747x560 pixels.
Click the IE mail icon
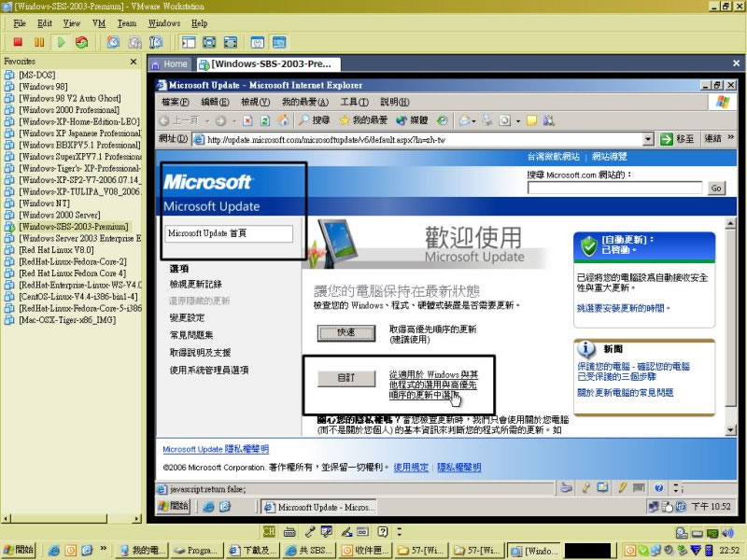coord(464,120)
